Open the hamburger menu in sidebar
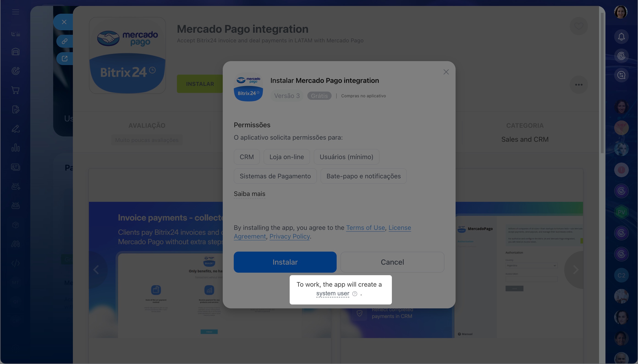This screenshot has width=638, height=364. pos(16,12)
